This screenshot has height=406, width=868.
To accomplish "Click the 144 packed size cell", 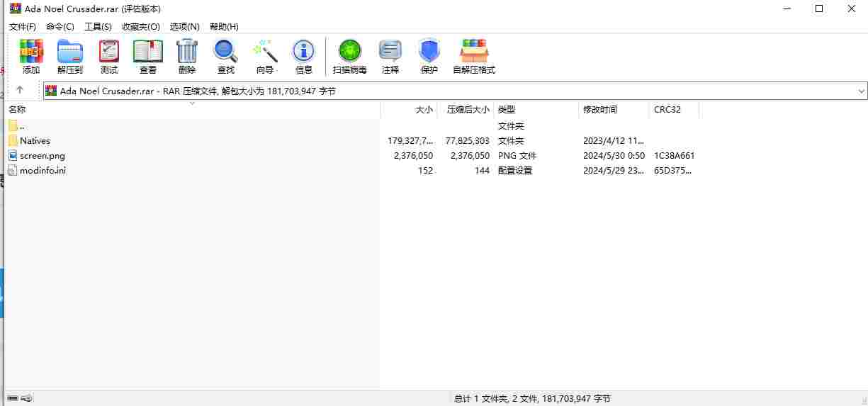I will point(482,170).
